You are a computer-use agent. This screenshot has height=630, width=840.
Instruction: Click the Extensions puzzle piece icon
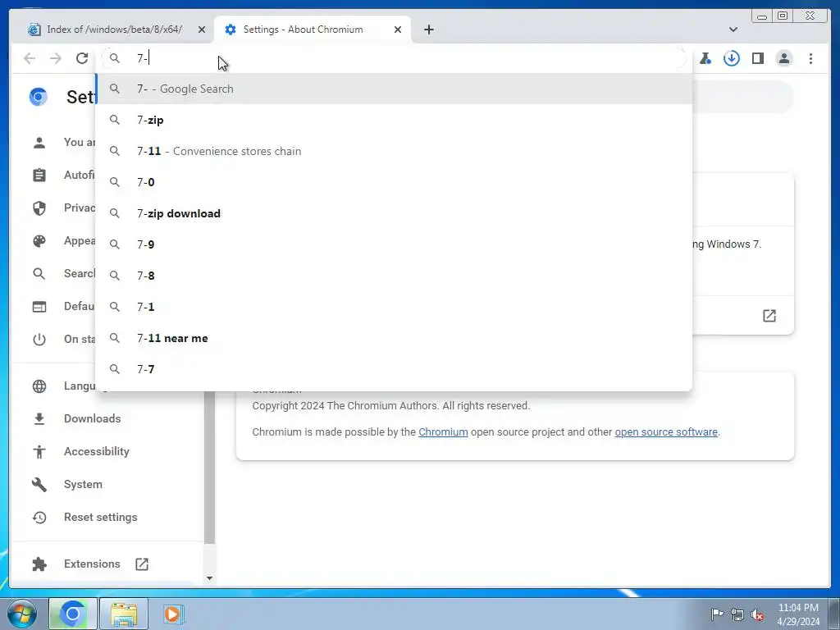(x=39, y=564)
